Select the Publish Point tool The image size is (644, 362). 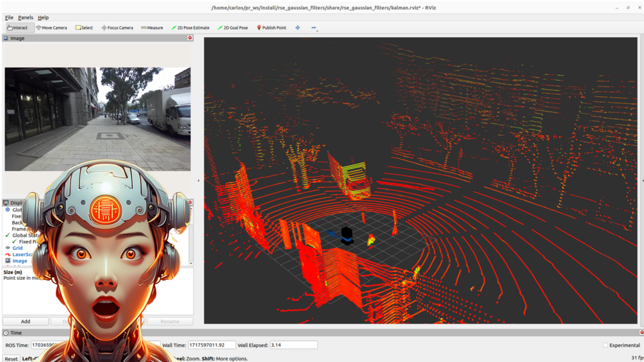point(271,28)
